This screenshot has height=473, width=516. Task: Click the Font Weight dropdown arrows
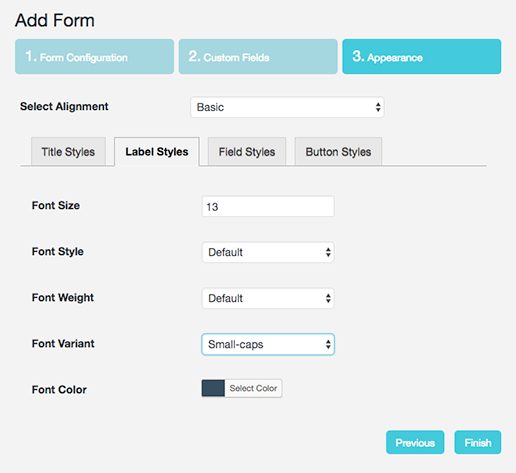pos(328,298)
